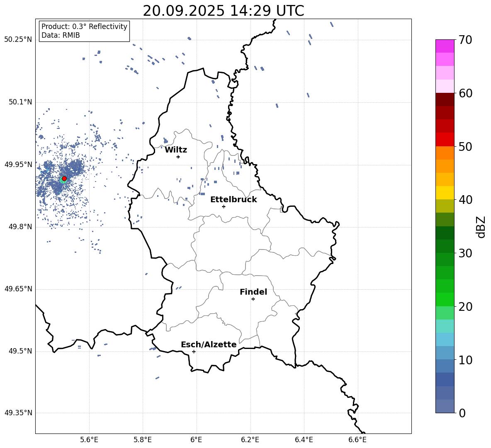Click the 5.8°E longitude label
Viewport: 491px width, 448px height.
(x=143, y=440)
